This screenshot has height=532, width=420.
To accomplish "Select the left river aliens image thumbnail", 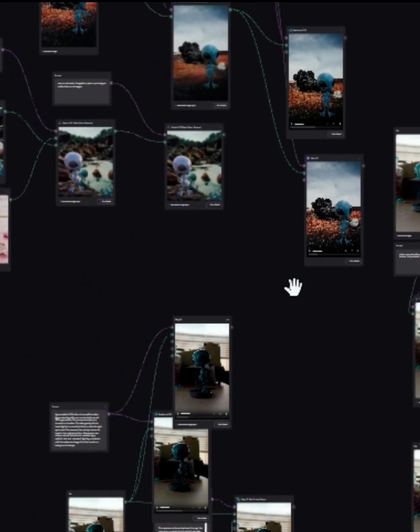I will 86,162.
